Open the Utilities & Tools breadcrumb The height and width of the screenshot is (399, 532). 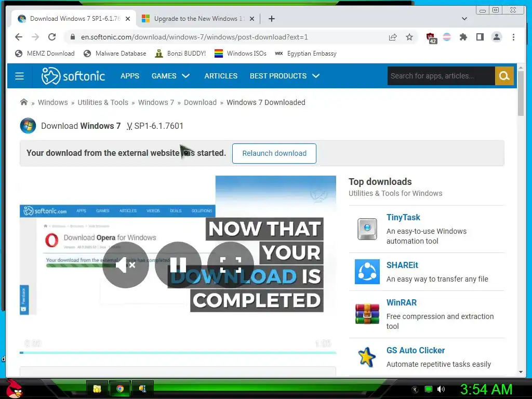tap(103, 102)
